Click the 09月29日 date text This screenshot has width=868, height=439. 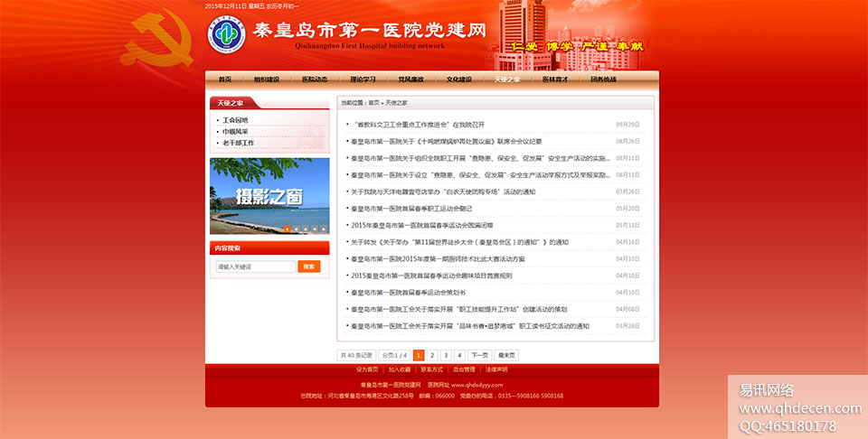(x=627, y=125)
